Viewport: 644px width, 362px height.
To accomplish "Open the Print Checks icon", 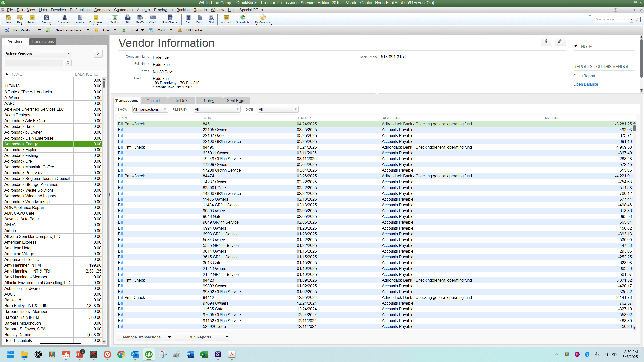I will click(170, 19).
